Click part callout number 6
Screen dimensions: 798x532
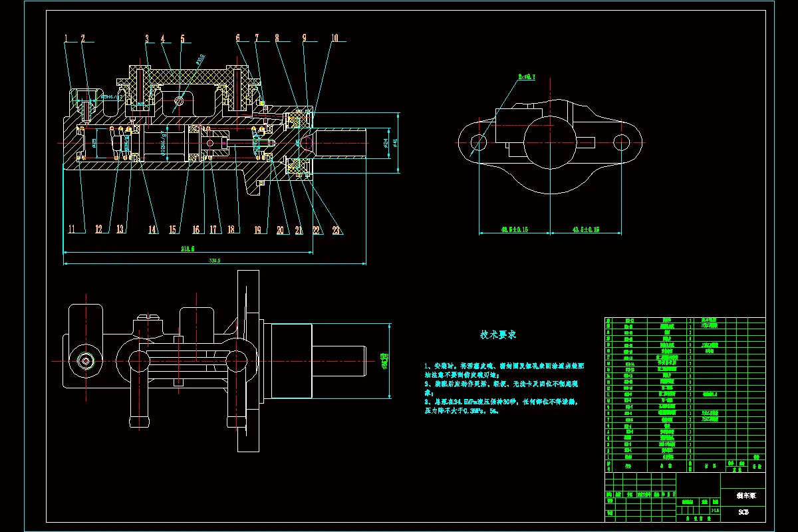point(237,39)
